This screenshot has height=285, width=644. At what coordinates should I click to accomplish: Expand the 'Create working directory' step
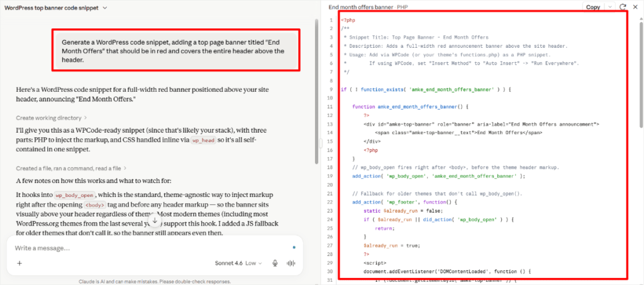52,118
